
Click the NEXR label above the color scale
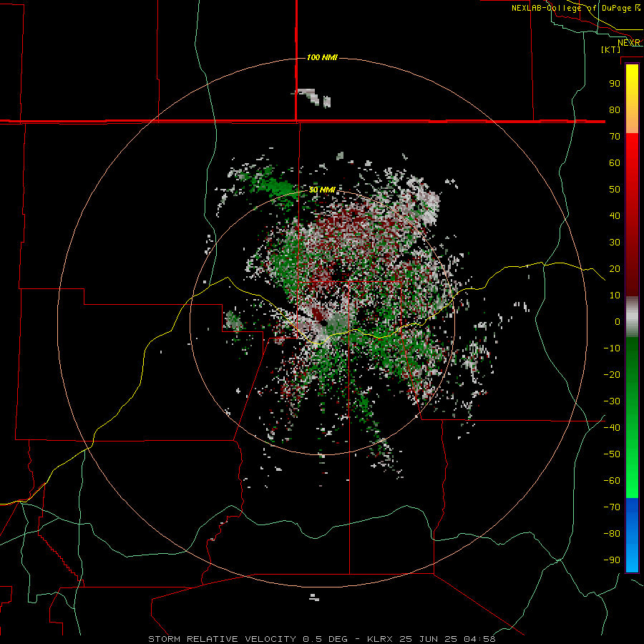click(x=629, y=43)
